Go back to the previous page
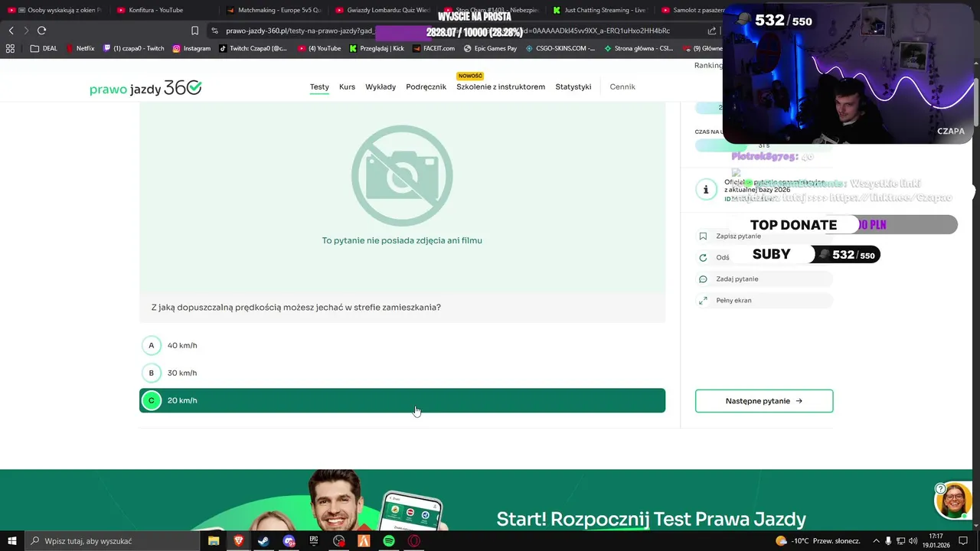The height and width of the screenshot is (551, 980). coord(11,31)
